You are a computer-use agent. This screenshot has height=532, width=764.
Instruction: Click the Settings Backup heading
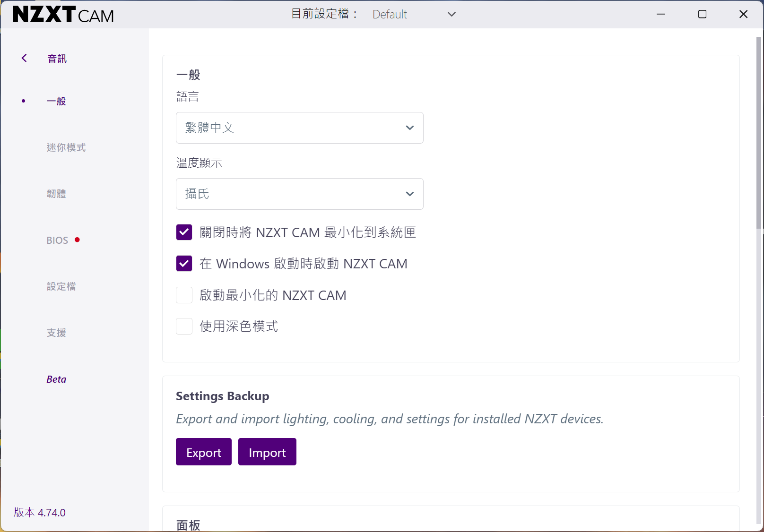point(223,396)
